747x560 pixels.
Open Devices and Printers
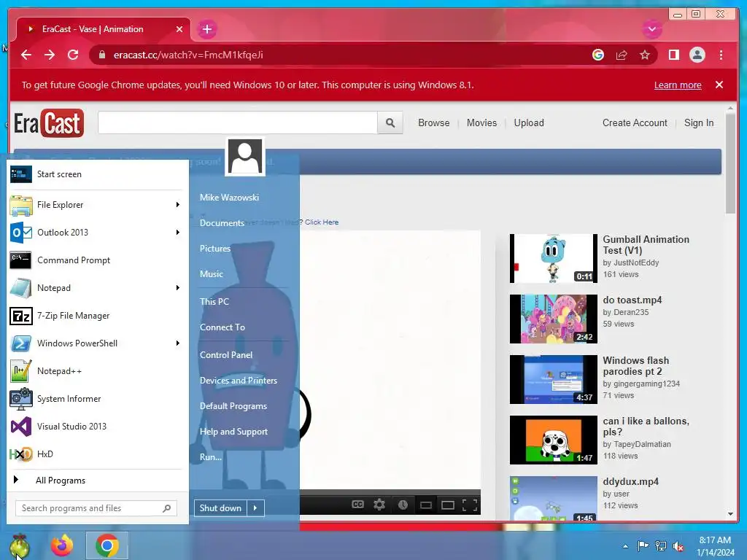[x=239, y=381]
